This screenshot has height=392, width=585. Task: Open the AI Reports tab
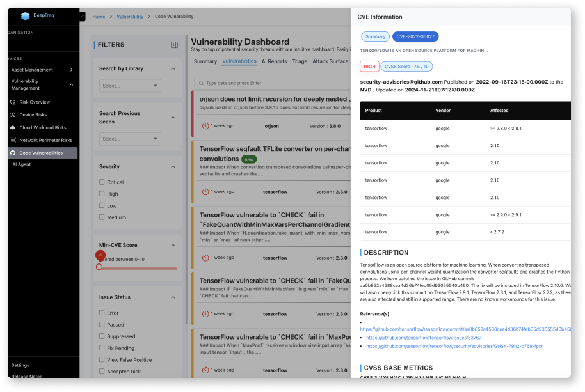274,61
